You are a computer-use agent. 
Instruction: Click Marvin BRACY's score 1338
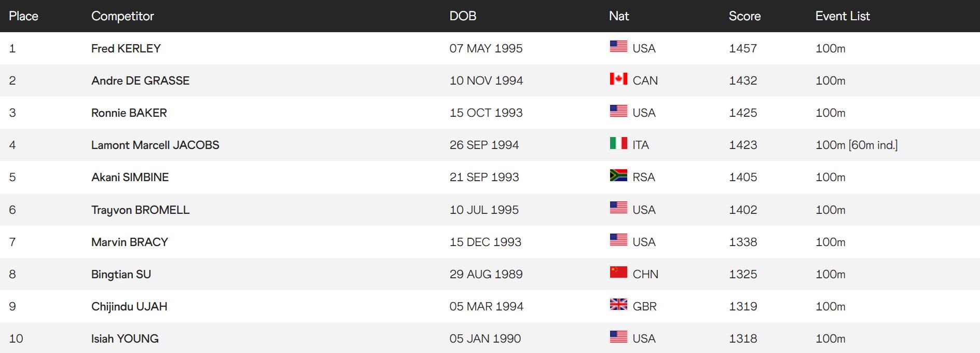pos(743,242)
